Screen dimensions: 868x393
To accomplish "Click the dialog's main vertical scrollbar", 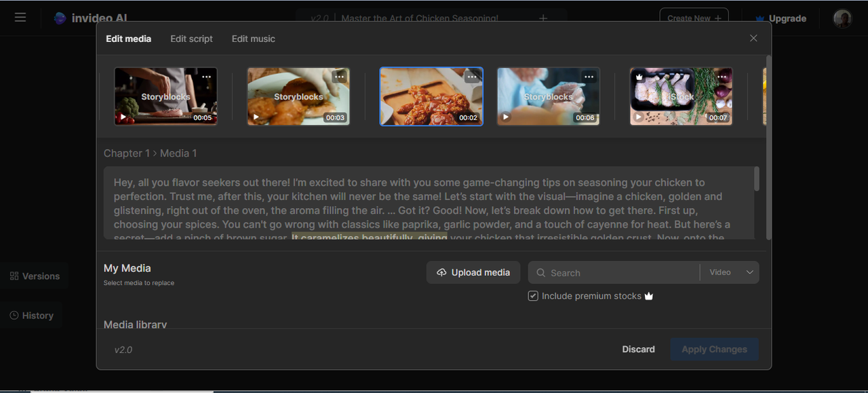I will [x=768, y=148].
